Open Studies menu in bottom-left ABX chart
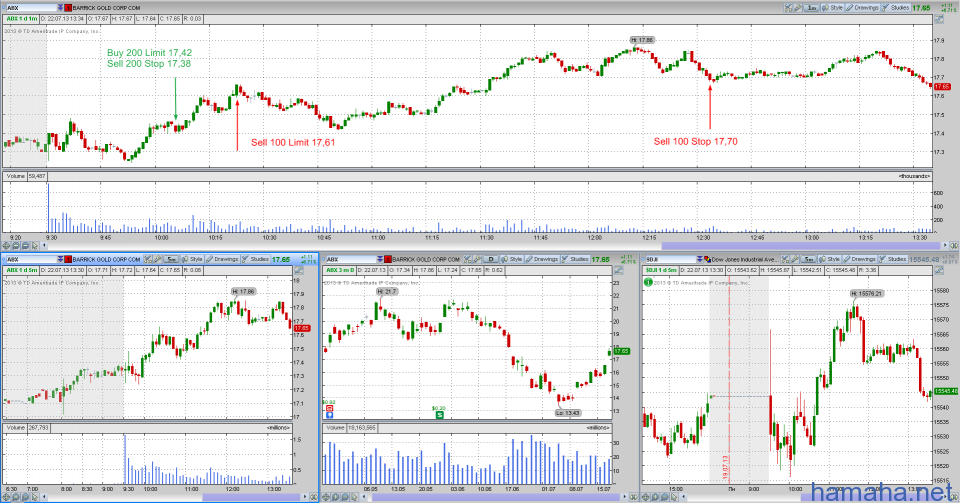This screenshot has height=503, width=960. [x=256, y=259]
